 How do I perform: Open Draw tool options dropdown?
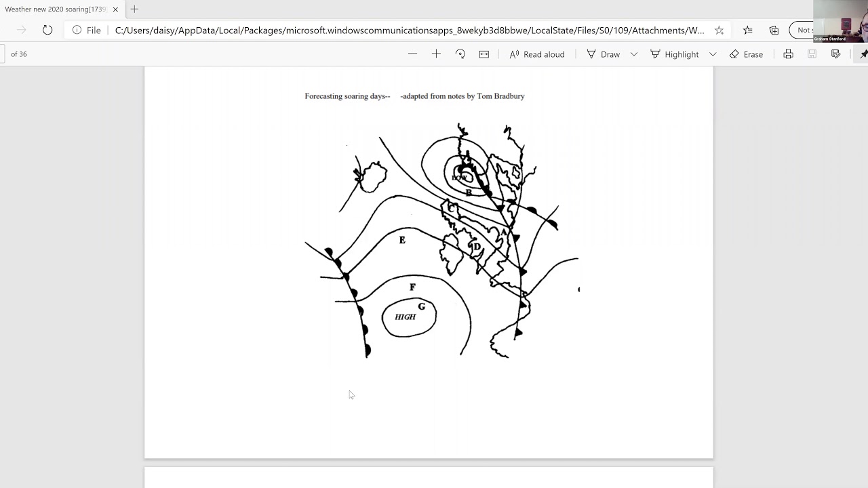point(634,54)
